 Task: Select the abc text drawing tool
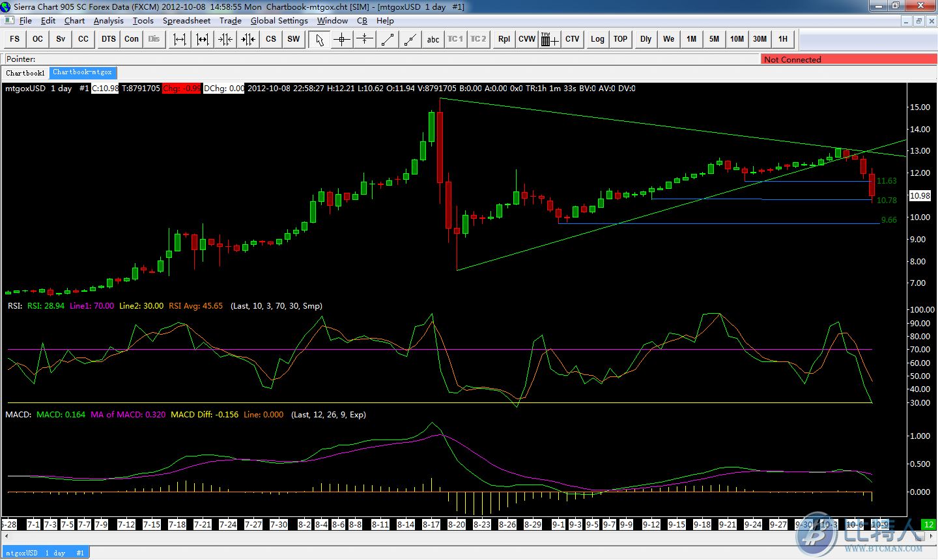tap(433, 39)
